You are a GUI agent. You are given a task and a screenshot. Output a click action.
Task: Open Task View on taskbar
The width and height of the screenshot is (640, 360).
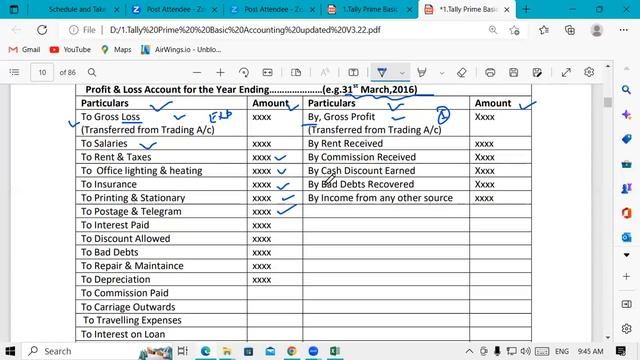point(182,351)
